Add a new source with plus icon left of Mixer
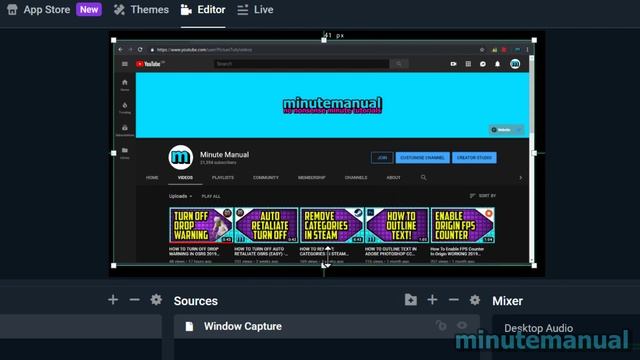Viewport: 640px width, 360px height. point(432,300)
